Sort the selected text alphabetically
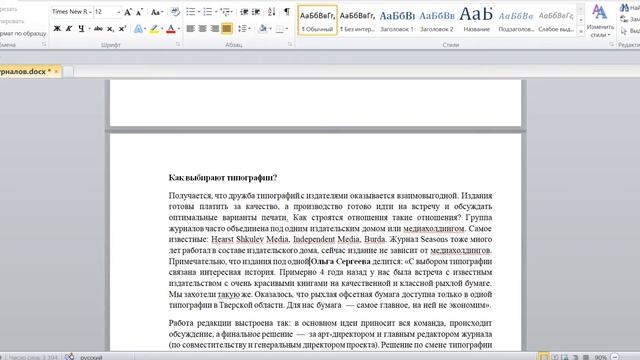 click(271, 12)
